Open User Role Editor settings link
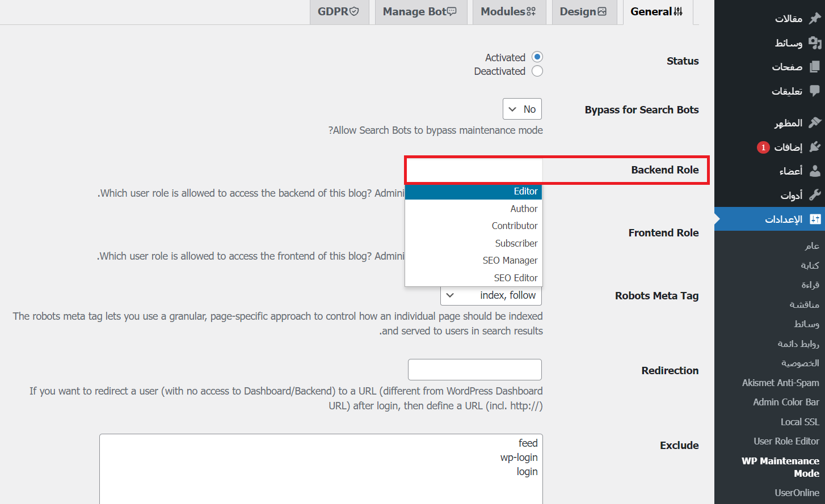The width and height of the screenshot is (825, 504). coord(786,441)
